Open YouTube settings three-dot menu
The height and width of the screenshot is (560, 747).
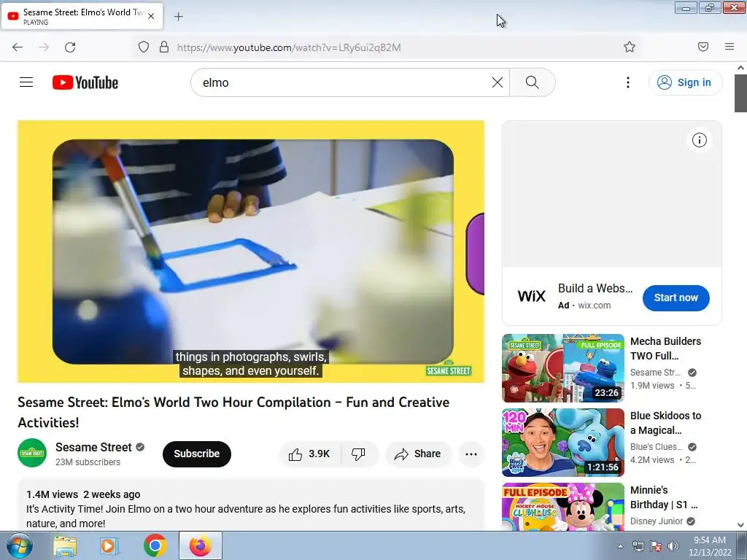(x=628, y=82)
